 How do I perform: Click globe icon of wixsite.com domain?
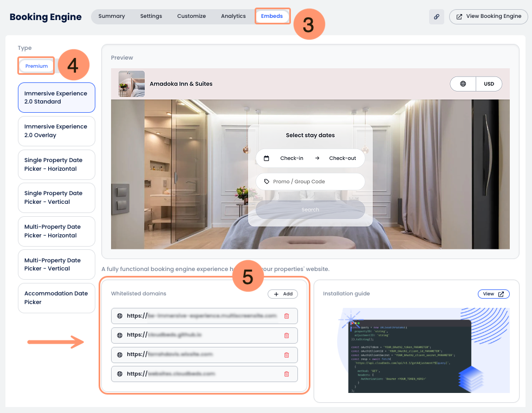coord(119,355)
